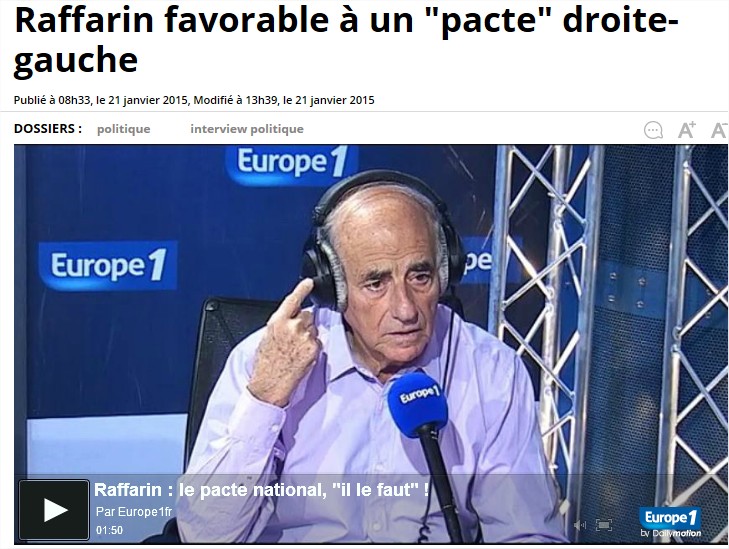The width and height of the screenshot is (729, 549).
Task: Click the Europe1 by Dailymotion watermark
Action: click(670, 522)
